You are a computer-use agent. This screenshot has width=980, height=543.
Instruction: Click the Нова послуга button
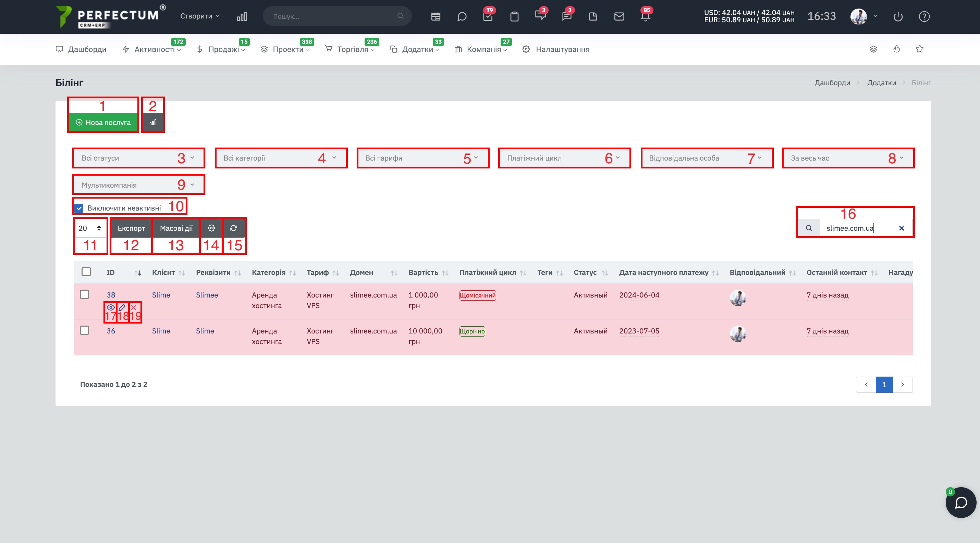[103, 122]
